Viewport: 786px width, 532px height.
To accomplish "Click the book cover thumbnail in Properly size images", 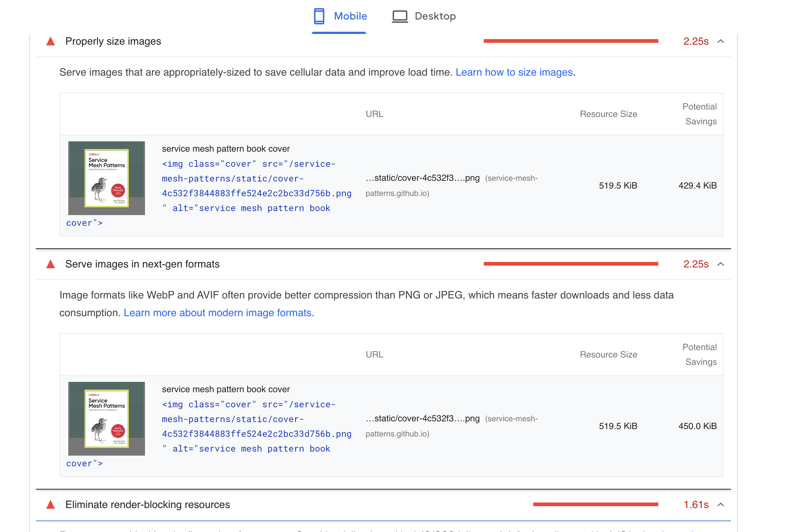I will [x=106, y=177].
